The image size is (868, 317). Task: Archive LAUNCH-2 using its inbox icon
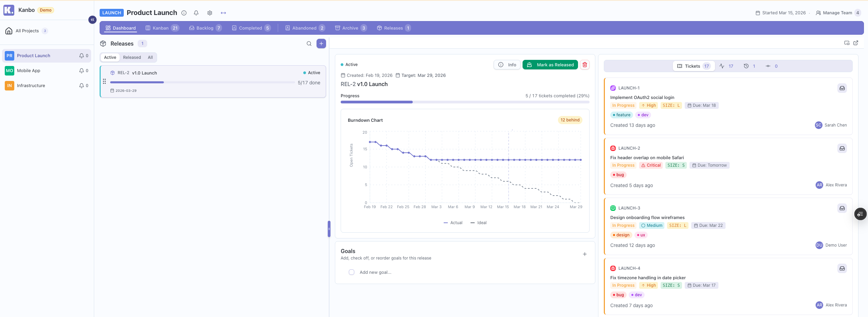tap(842, 148)
